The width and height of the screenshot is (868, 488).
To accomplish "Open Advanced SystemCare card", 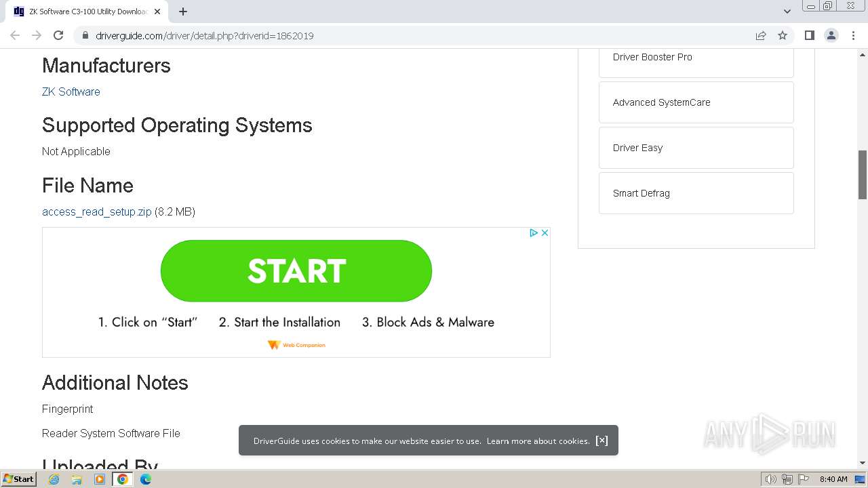I will 696,102.
